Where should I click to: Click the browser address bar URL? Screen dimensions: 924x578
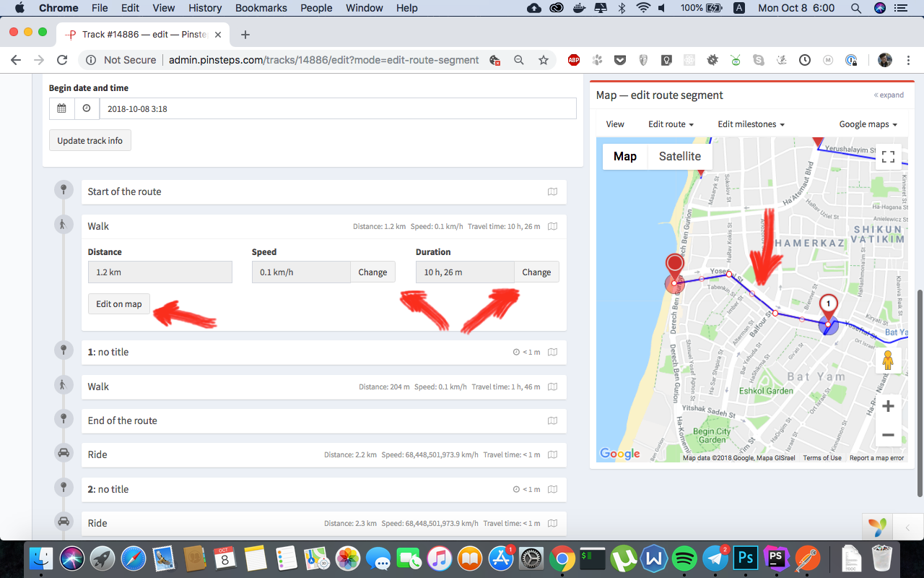coord(323,60)
